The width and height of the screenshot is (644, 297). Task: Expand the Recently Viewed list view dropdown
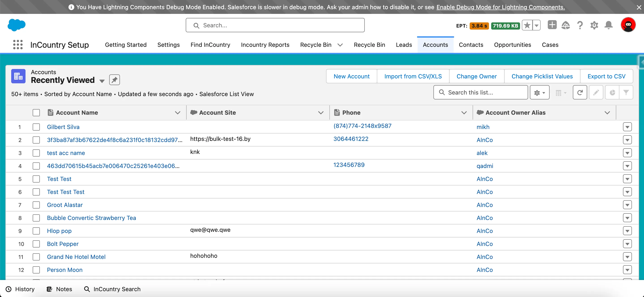click(x=102, y=81)
